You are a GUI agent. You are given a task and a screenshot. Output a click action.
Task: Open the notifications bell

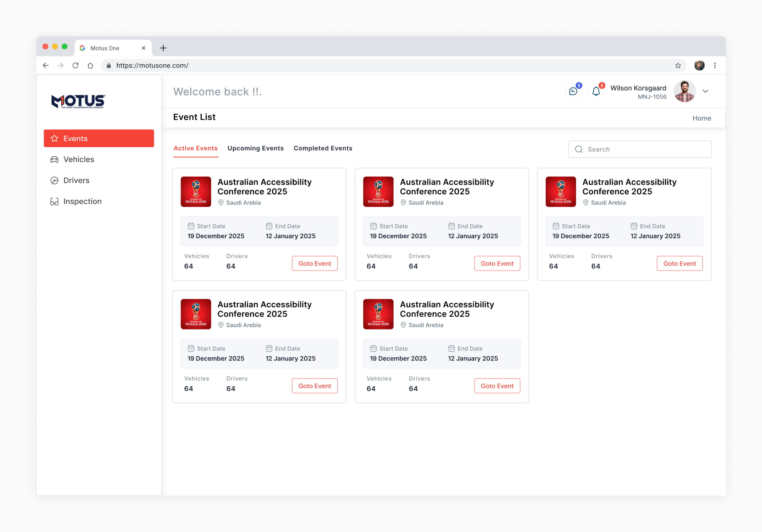596,91
